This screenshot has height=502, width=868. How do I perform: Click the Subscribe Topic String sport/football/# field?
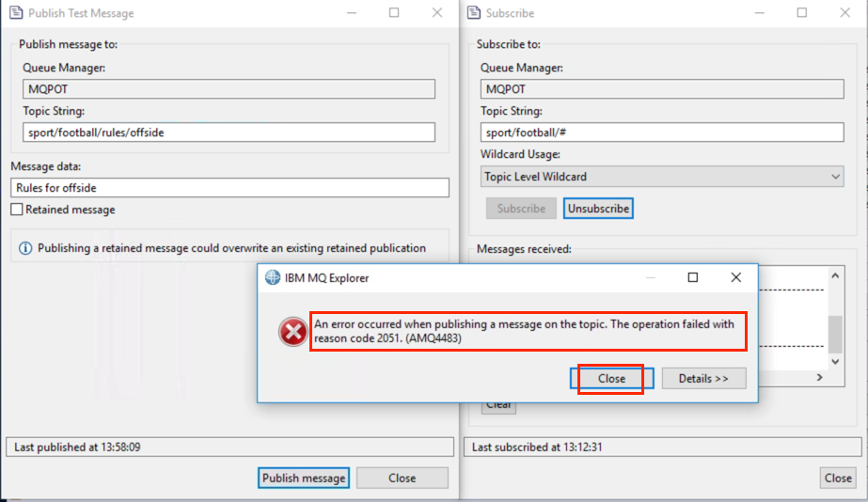[662, 133]
